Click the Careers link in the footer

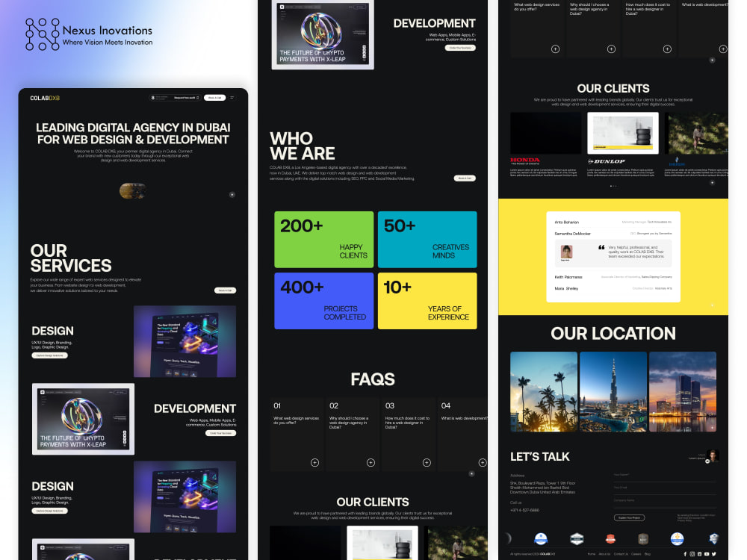636,554
